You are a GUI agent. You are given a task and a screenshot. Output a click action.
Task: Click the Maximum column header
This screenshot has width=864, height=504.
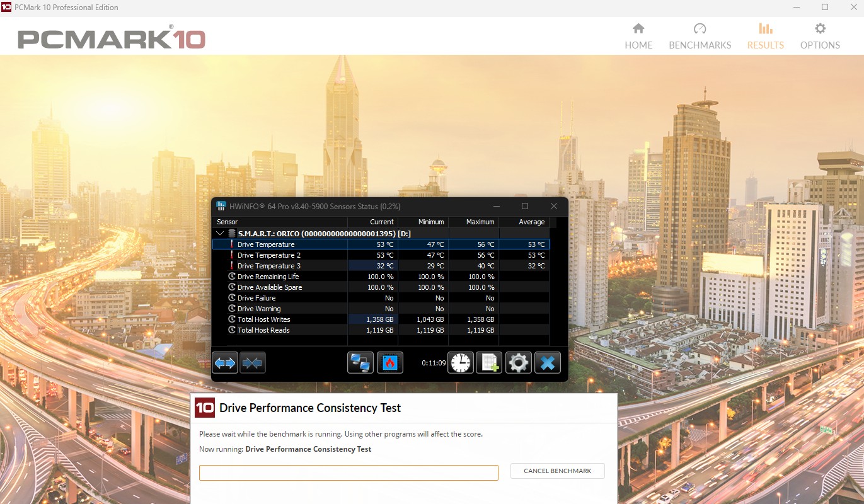(474, 222)
